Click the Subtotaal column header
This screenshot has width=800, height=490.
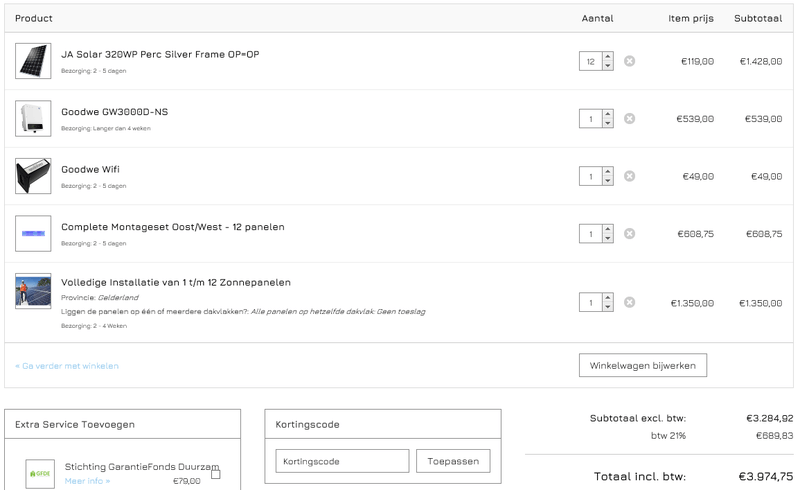pyautogui.click(x=758, y=18)
